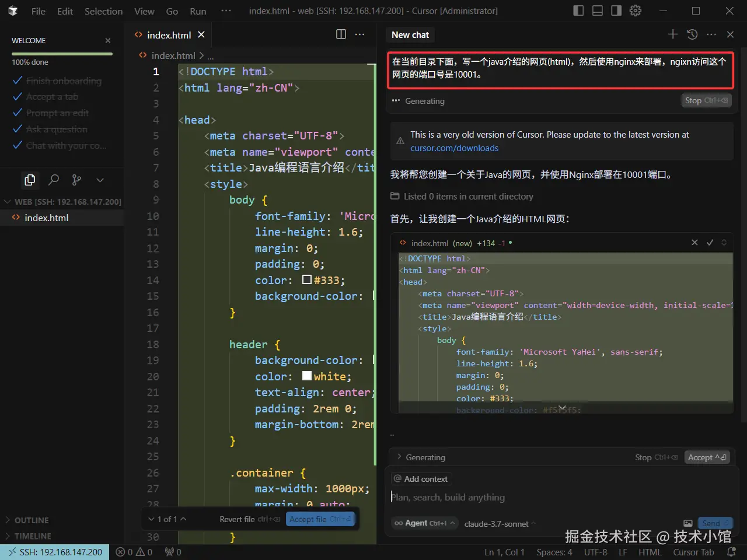Open the Explorer view icon
Image resolution: width=747 pixels, height=560 pixels.
click(x=30, y=180)
